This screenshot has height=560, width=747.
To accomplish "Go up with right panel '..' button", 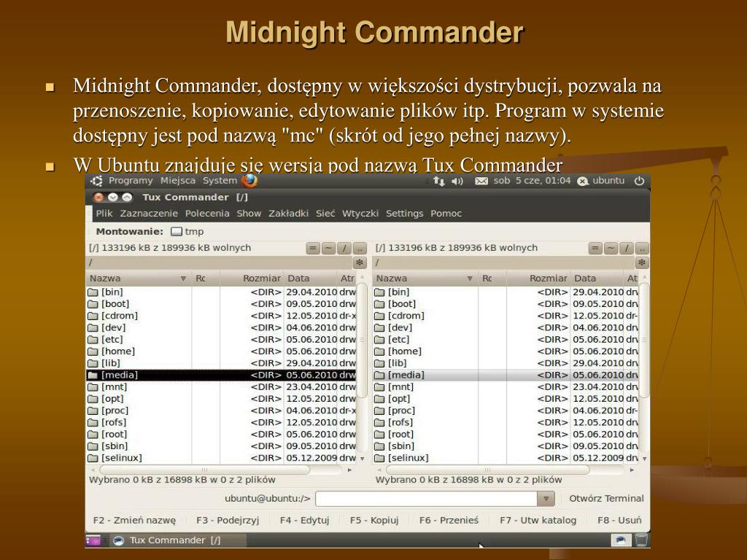I will coord(642,248).
